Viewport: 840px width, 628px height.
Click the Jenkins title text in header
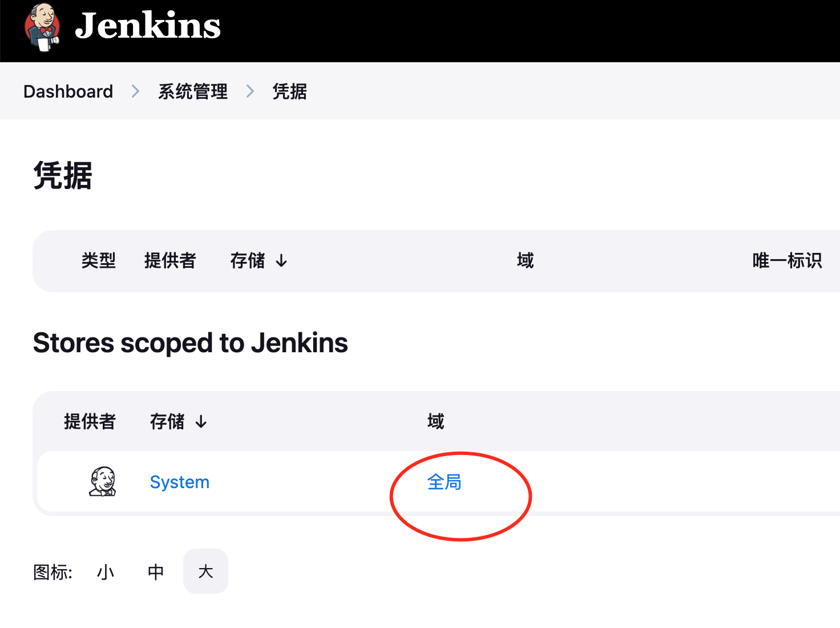148,26
